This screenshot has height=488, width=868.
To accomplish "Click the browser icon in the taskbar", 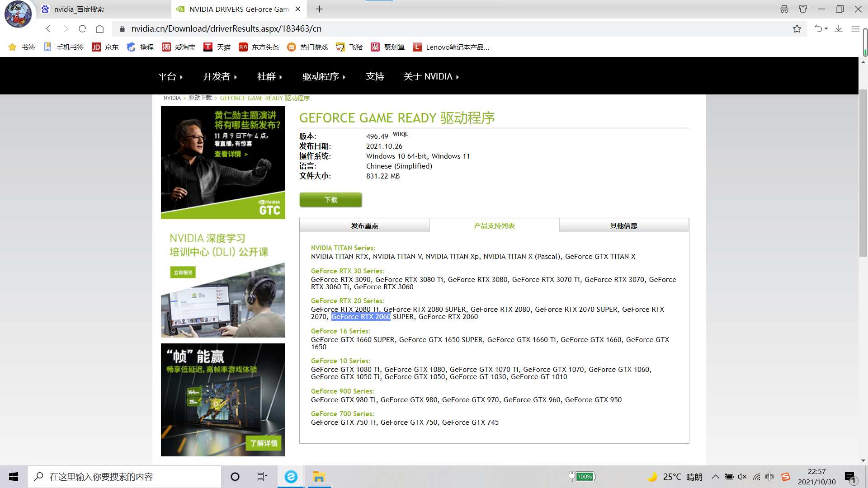I will [x=291, y=477].
